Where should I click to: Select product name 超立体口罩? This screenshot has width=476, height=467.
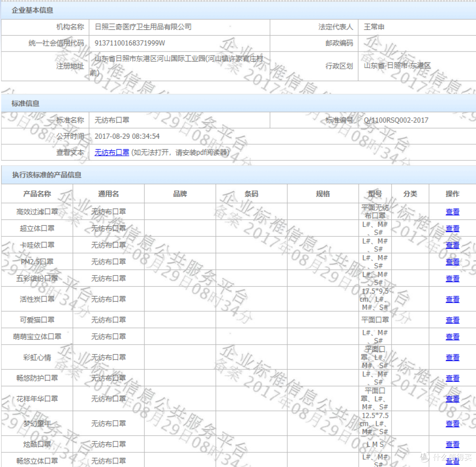(37, 229)
